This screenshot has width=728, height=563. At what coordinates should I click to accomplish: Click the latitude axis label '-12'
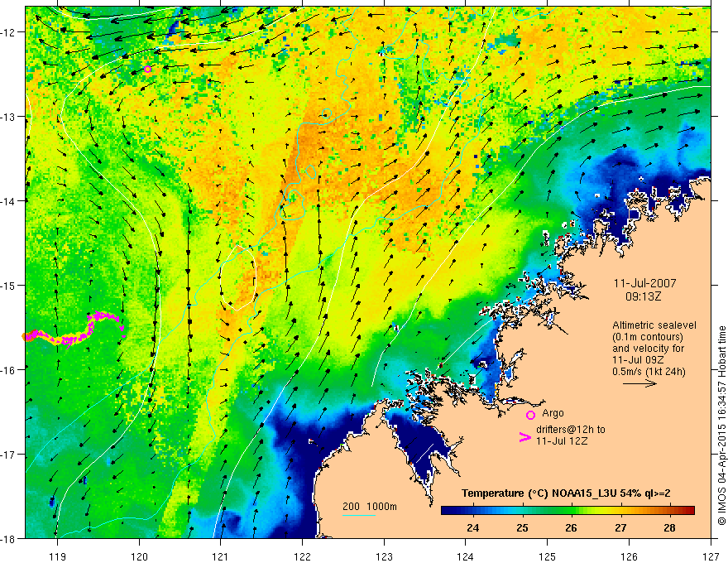[8, 32]
